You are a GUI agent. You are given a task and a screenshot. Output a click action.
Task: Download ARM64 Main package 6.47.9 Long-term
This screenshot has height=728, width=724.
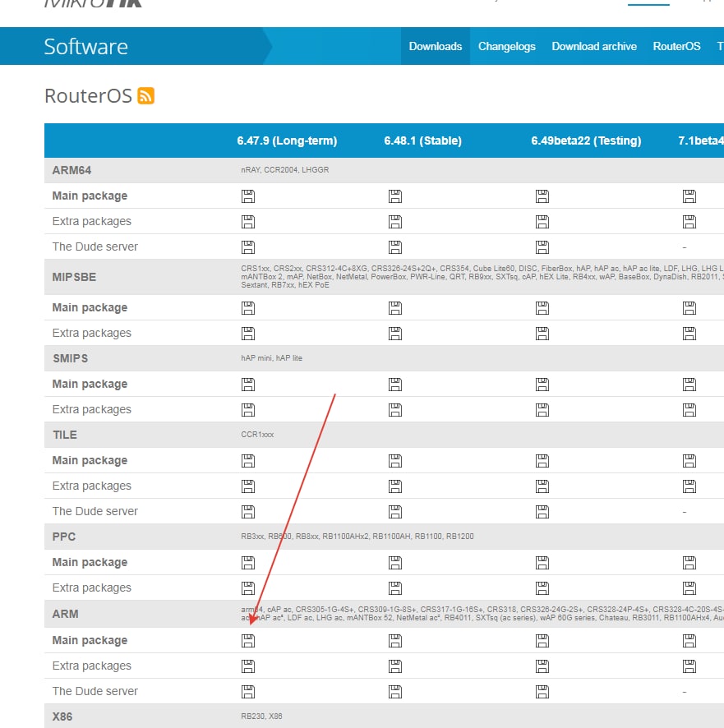[248, 196]
